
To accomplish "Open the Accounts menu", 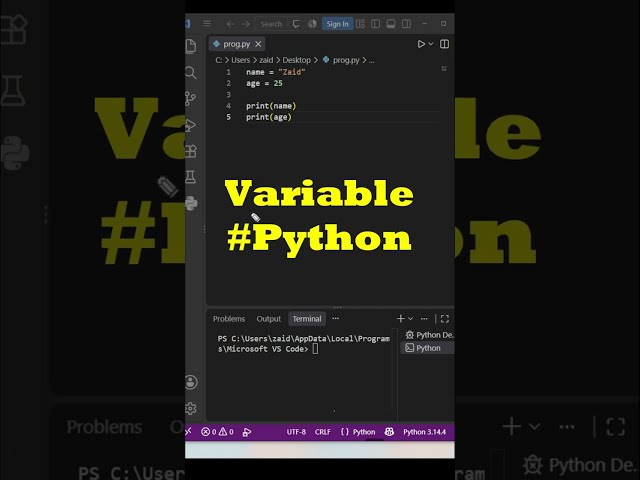I will [x=191, y=382].
